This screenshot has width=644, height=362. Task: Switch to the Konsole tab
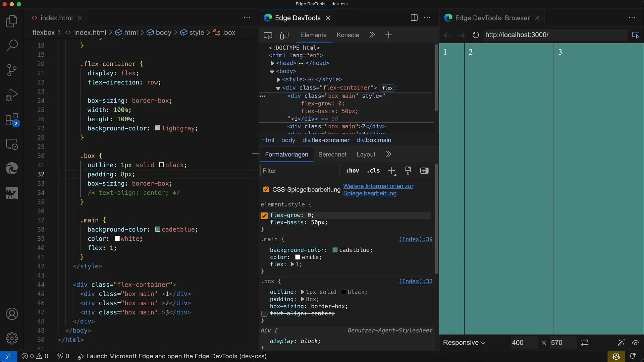[348, 35]
